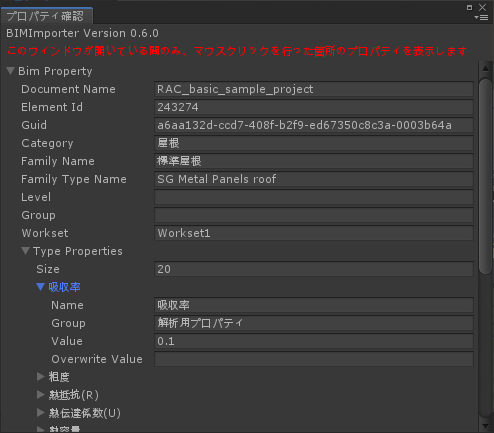Image resolution: width=494 pixels, height=433 pixels.
Task: Click the scrollbar up arrow
Action: pyautogui.click(x=486, y=69)
